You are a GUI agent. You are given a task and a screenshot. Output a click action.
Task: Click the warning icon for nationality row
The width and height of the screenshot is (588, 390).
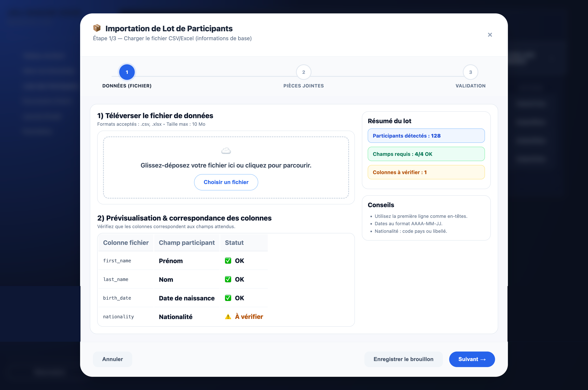228,317
